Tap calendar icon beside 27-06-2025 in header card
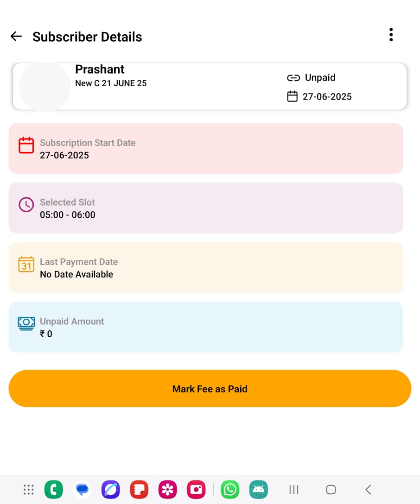Screen dimensions: 420x504 (293, 96)
